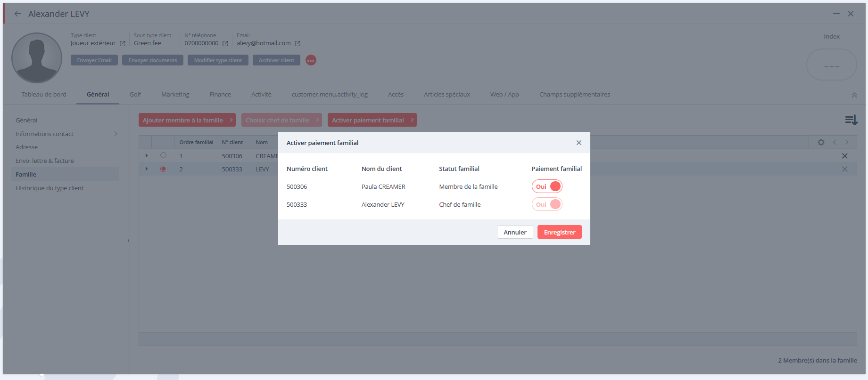
Task: Switch to the Général tab
Action: tap(98, 95)
